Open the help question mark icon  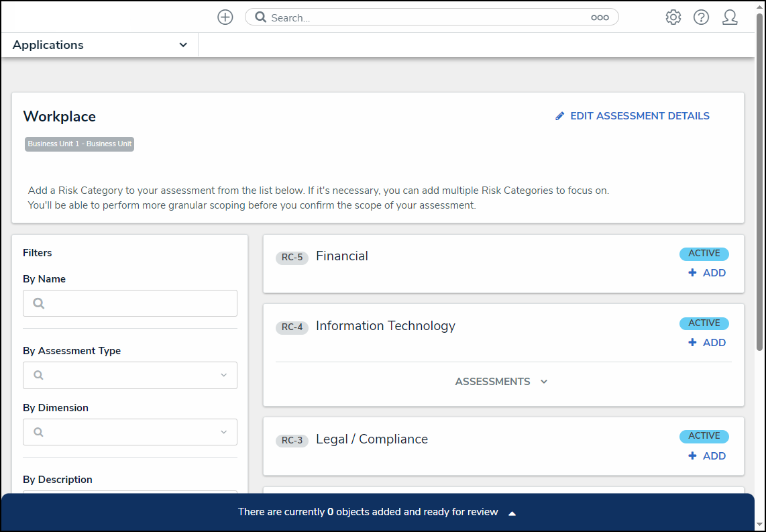coord(701,17)
